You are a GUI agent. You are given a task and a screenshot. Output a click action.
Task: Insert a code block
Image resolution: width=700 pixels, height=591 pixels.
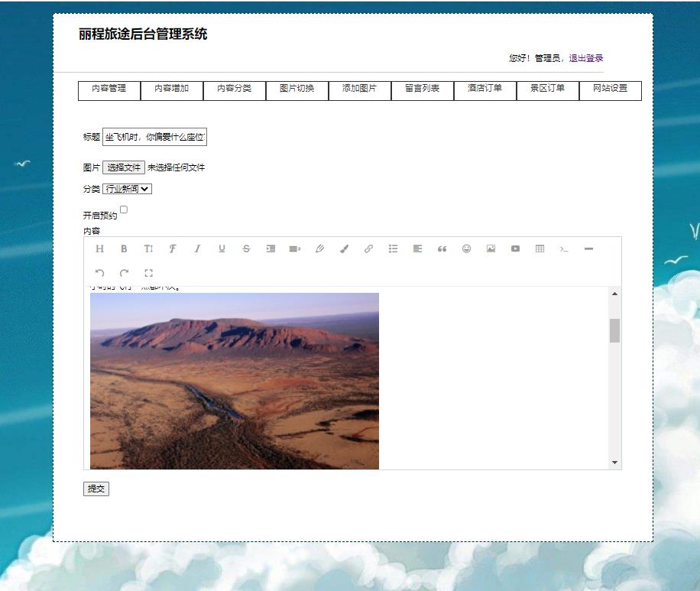click(x=564, y=248)
